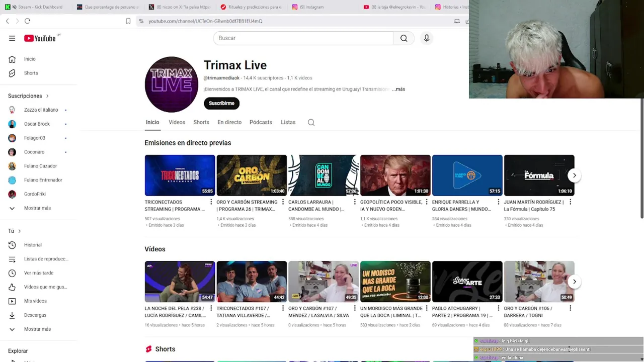Select the Pódcasts channel tab
644x362 pixels.
261,122
